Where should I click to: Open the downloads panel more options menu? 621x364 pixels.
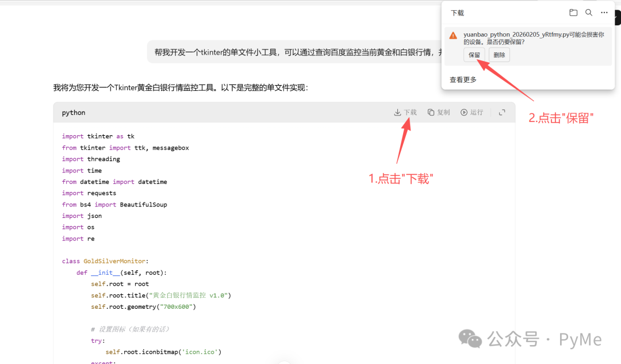[x=604, y=13]
